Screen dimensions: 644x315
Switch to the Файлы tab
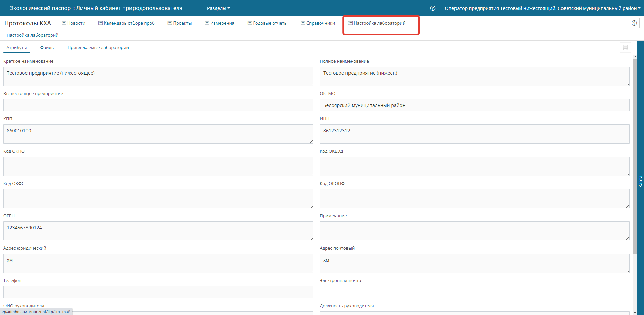click(47, 48)
